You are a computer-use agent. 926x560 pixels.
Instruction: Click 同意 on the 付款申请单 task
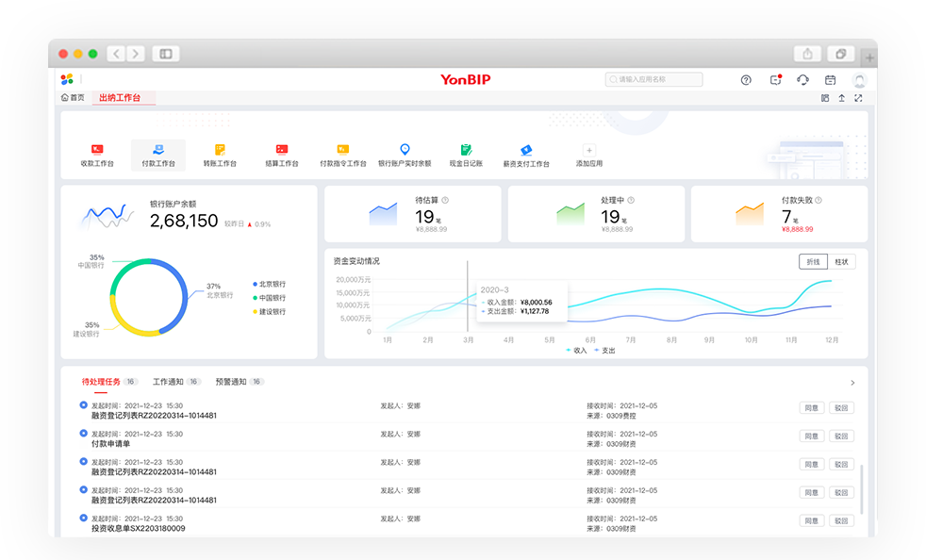pyautogui.click(x=810, y=436)
